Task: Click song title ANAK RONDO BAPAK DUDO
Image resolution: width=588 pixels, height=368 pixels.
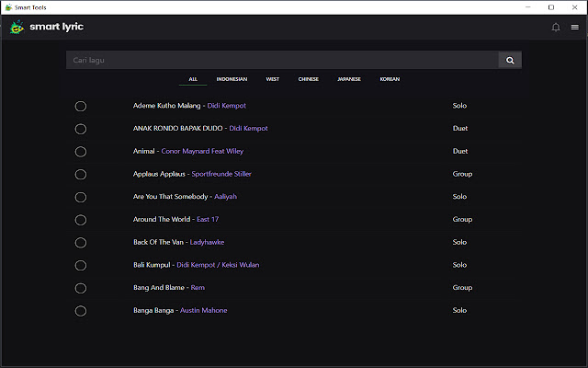Action: pyautogui.click(x=177, y=129)
